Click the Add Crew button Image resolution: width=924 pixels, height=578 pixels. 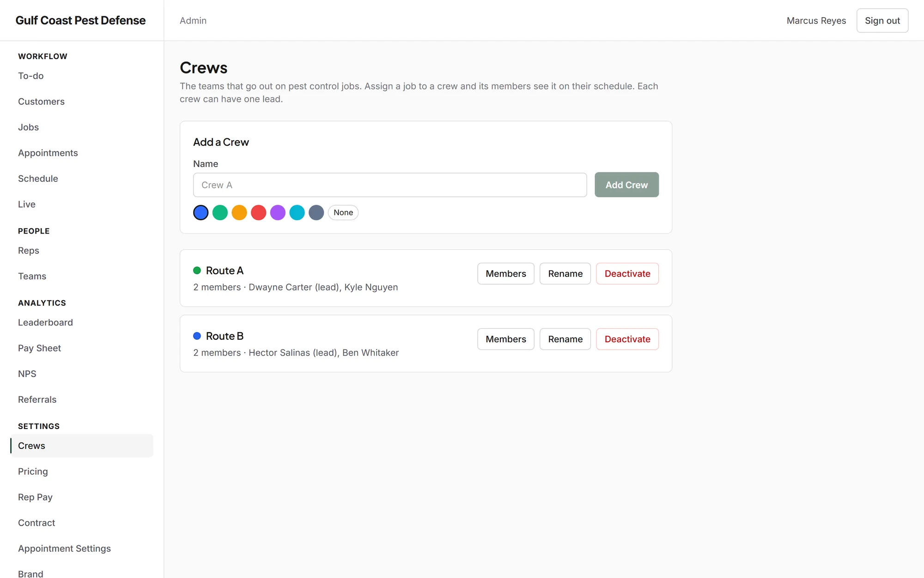coord(626,185)
